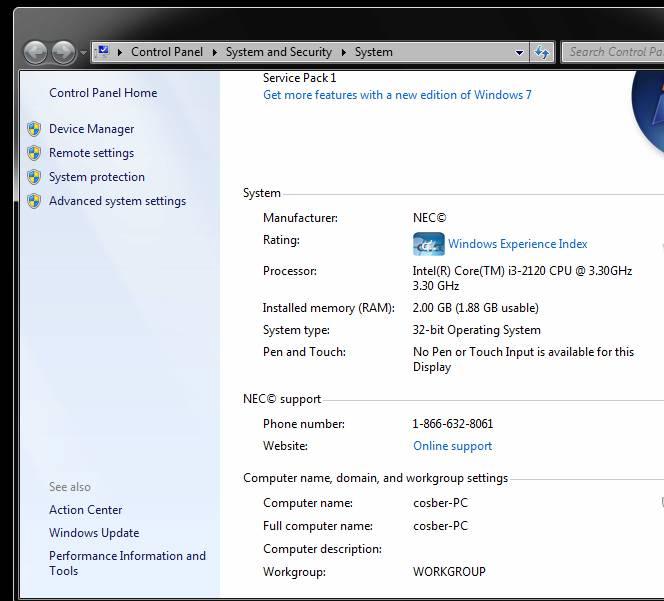Open Action Center under See also
This screenshot has height=601, width=664.
(86, 510)
